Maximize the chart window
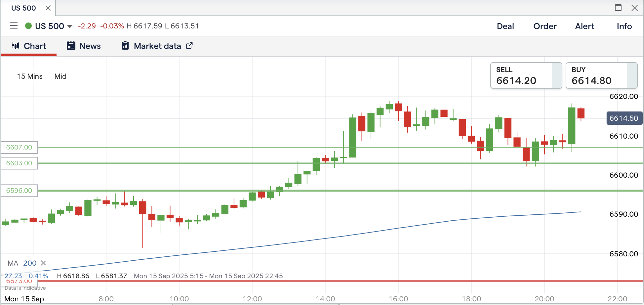The image size is (644, 305). (x=618, y=8)
